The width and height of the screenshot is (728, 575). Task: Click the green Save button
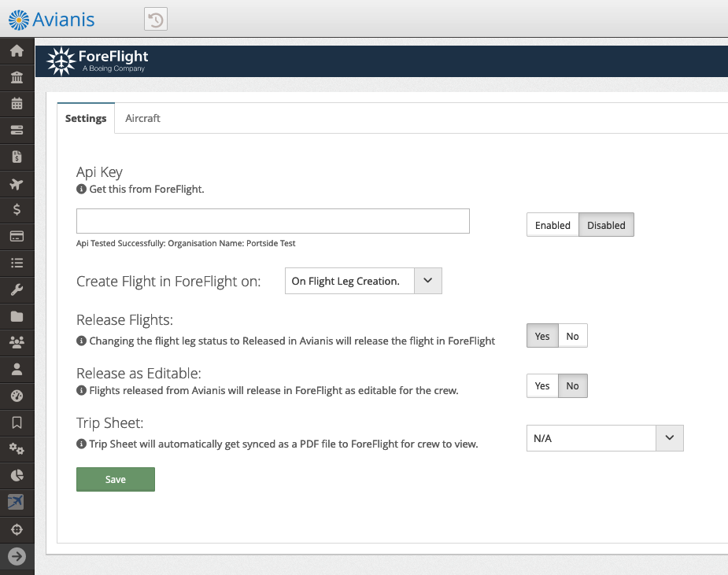(115, 479)
